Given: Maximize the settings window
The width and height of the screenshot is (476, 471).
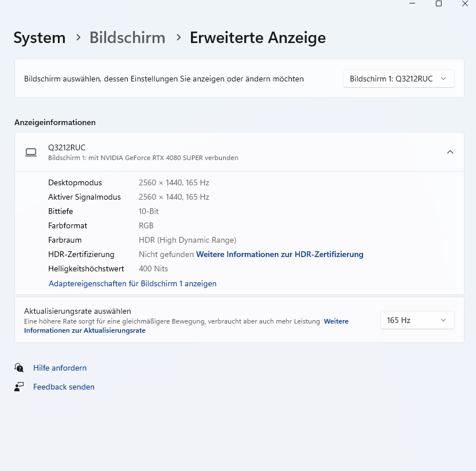Looking at the screenshot, I should pos(439,3).
